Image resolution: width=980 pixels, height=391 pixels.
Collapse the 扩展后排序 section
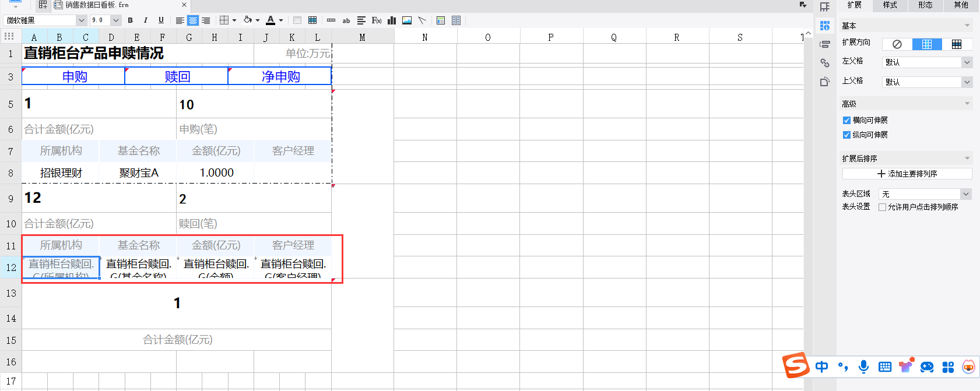pyautogui.click(x=968, y=158)
